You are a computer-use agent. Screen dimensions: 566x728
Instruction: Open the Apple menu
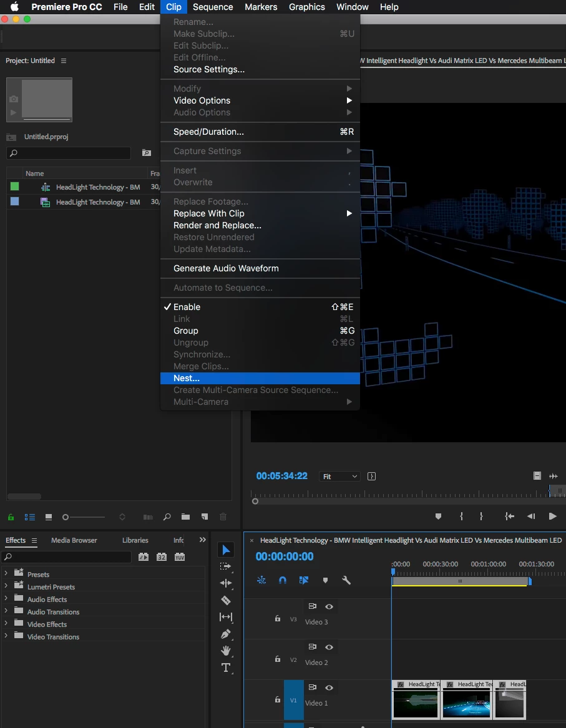coord(14,7)
